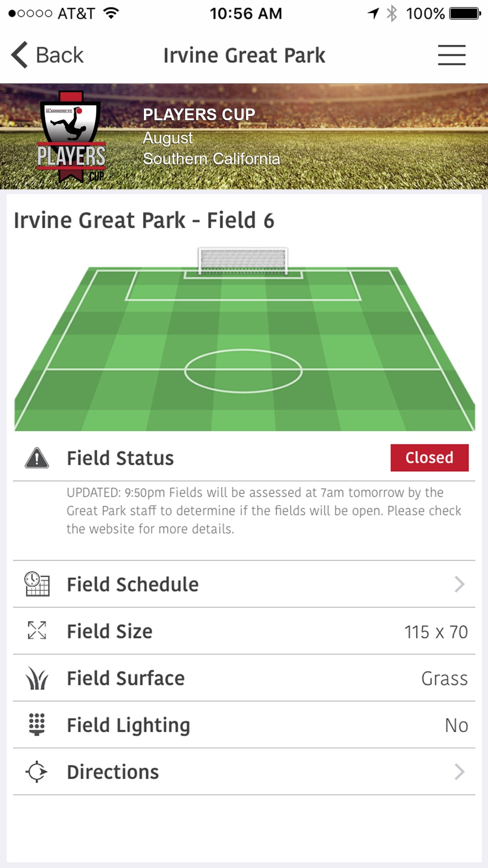Screen dimensions: 488x868
Task: Tap the Bluetooth status bar icon
Action: (392, 13)
